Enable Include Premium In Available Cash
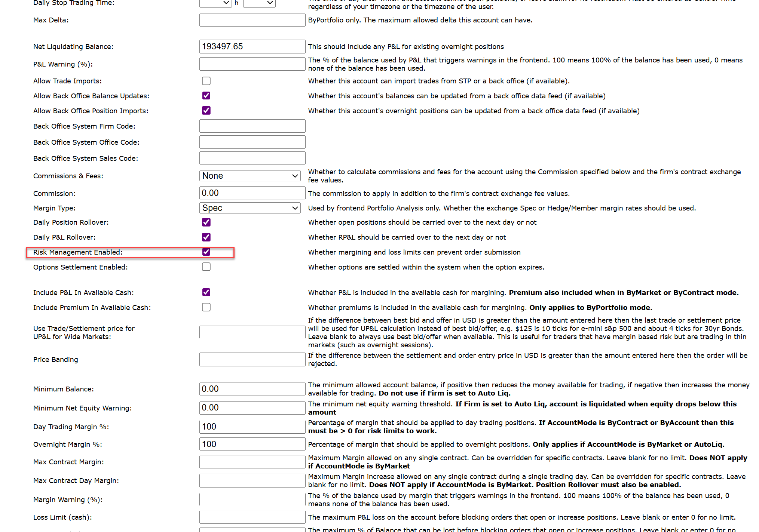This screenshot has height=532, width=759. pos(206,307)
